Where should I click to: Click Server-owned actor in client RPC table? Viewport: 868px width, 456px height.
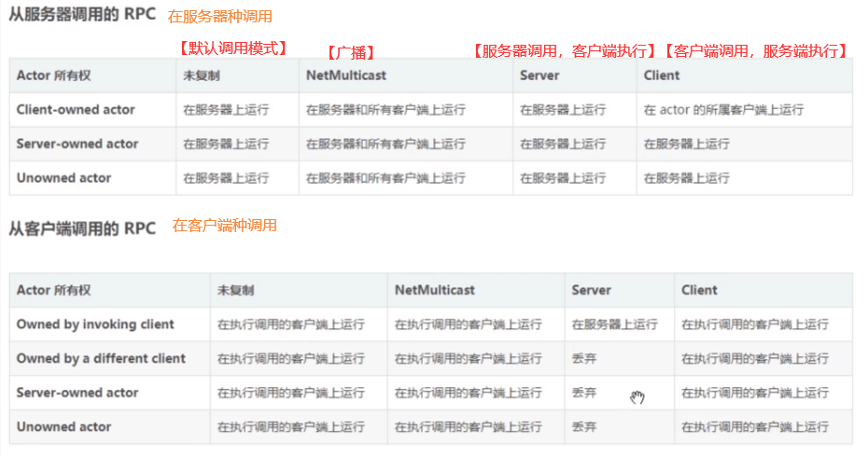[x=77, y=393]
